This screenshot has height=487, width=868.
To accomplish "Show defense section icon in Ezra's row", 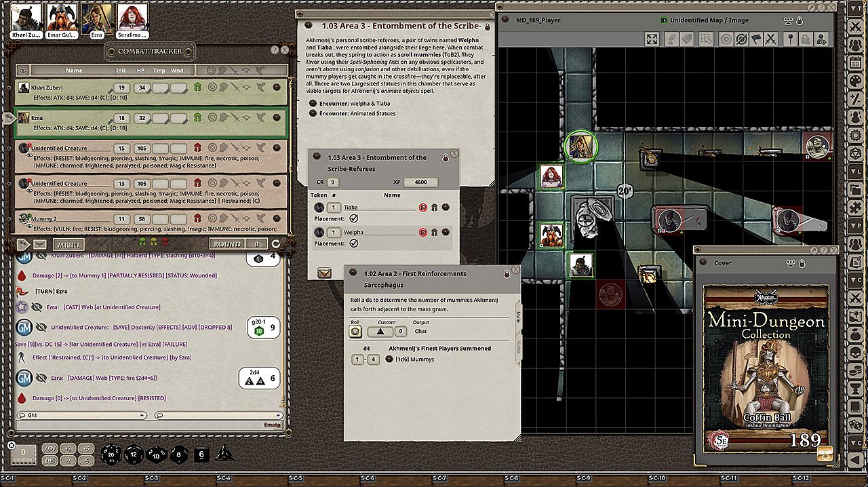I will [224, 118].
